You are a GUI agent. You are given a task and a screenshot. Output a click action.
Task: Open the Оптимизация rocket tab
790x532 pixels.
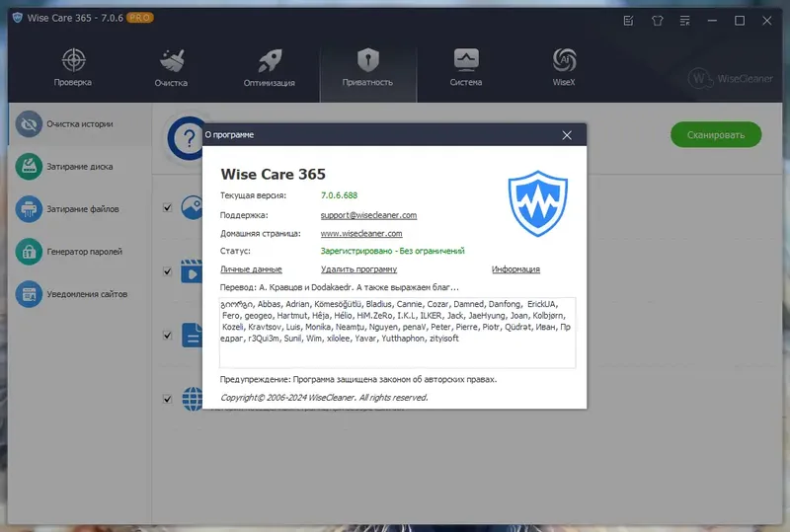[270, 68]
